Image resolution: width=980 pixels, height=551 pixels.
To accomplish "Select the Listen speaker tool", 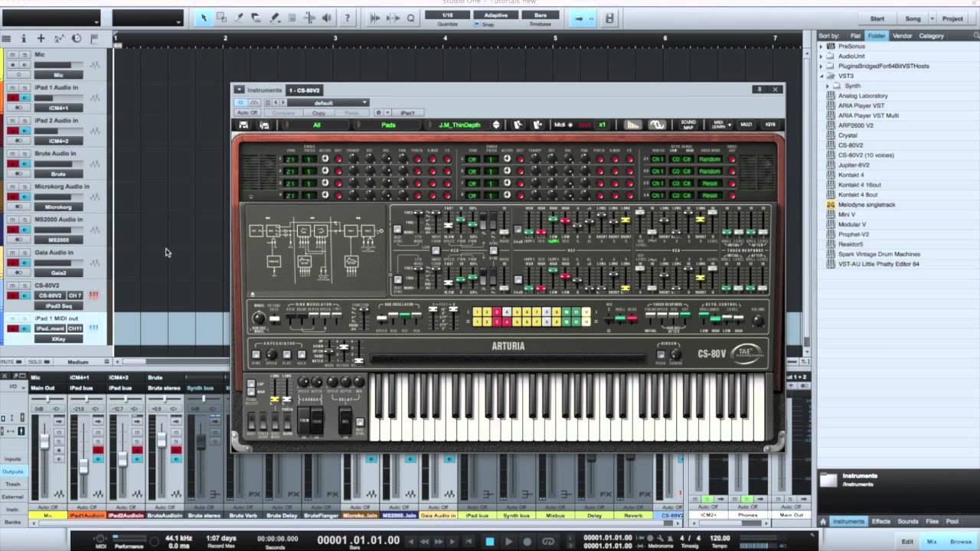I will [327, 18].
